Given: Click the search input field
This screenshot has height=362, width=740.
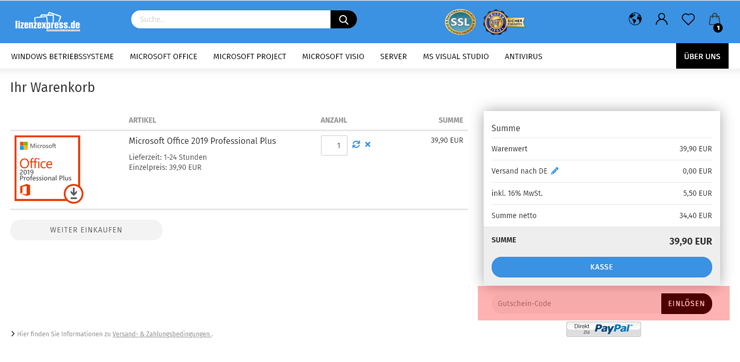Looking at the screenshot, I should (230, 19).
